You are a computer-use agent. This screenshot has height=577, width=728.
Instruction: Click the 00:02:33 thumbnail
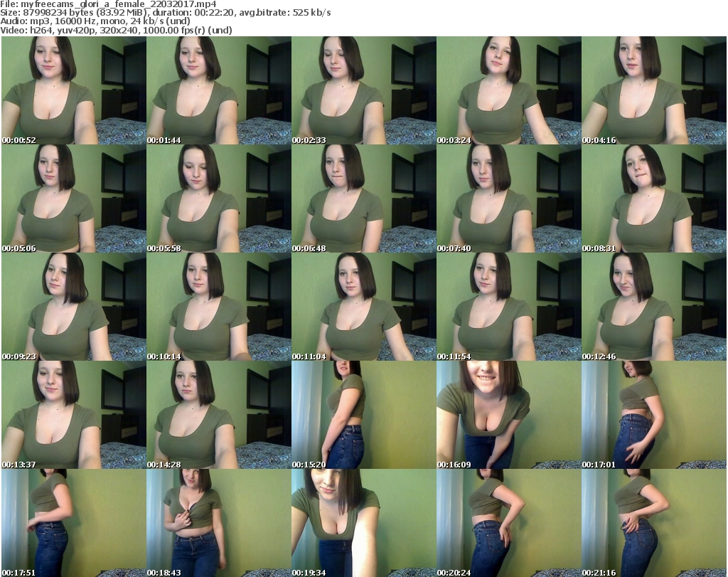(364, 90)
